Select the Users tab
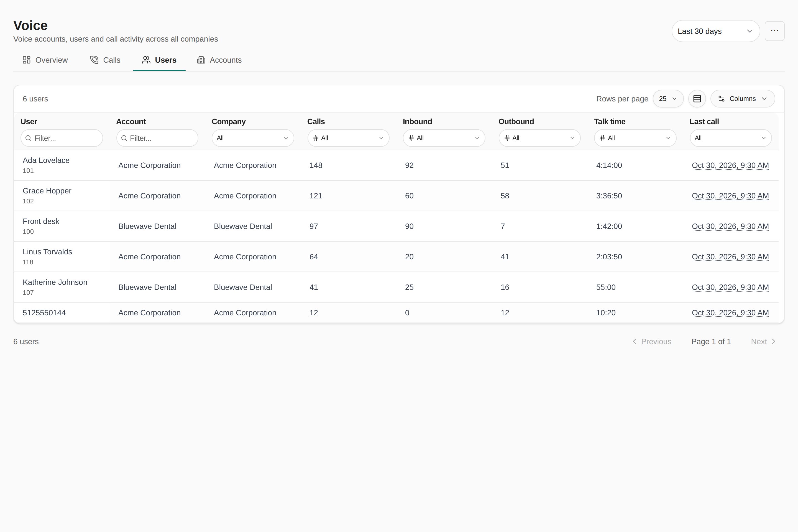This screenshot has width=798, height=532. [159, 60]
